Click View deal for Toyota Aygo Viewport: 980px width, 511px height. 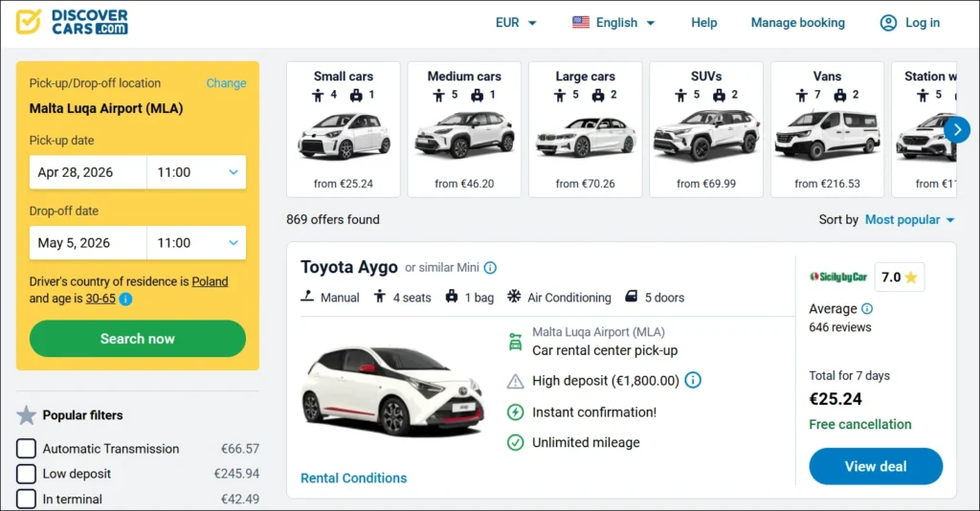(876, 466)
